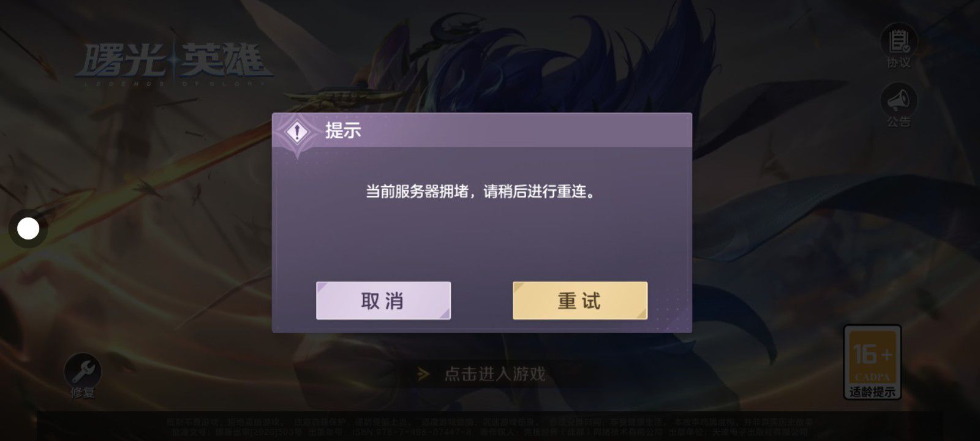980x441 pixels.
Task: Open the 协议 agreement icon
Action: tap(899, 41)
